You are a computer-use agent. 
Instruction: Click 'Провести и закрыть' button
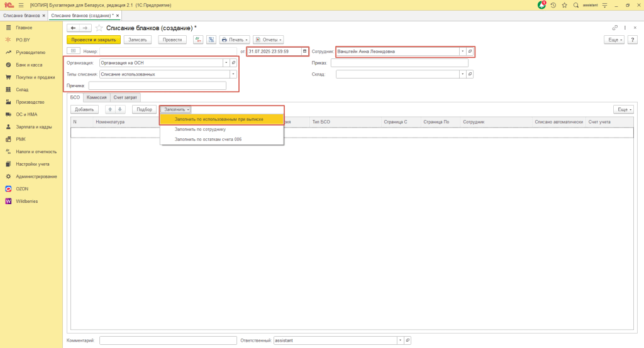[x=94, y=40]
